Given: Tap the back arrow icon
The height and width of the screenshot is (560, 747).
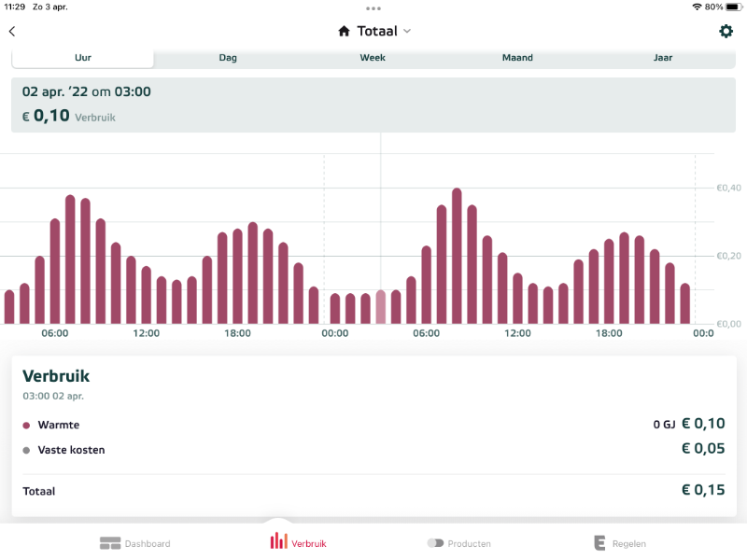Looking at the screenshot, I should (12, 32).
